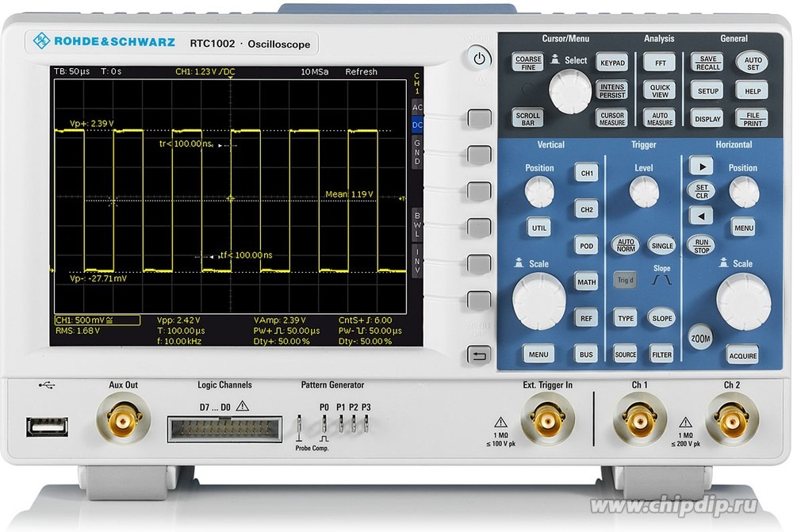Click the Aux Out BNC connector
This screenshot has height=532, width=793.
click(123, 419)
